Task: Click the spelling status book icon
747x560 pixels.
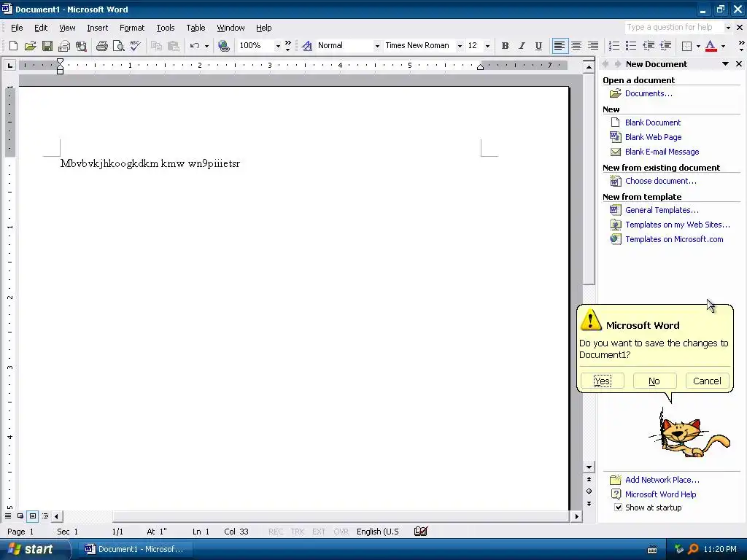Action: [421, 531]
